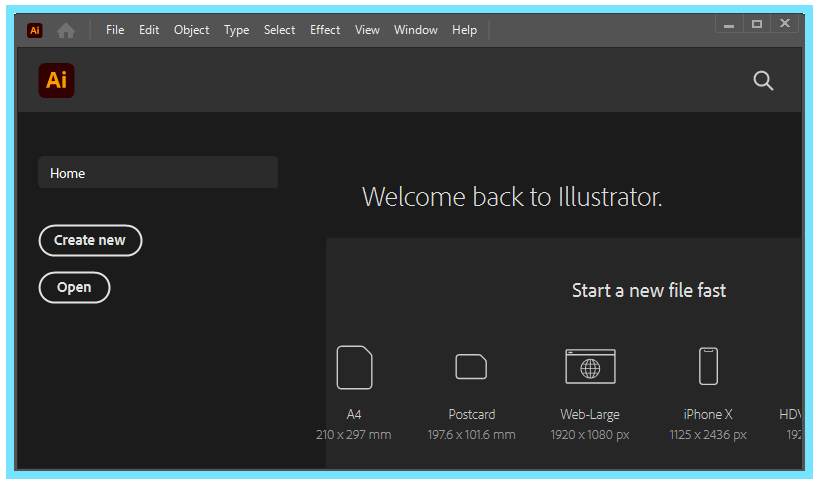Choose the iPhone X preset icon
Viewport: 819px width, 484px height.
tap(708, 366)
